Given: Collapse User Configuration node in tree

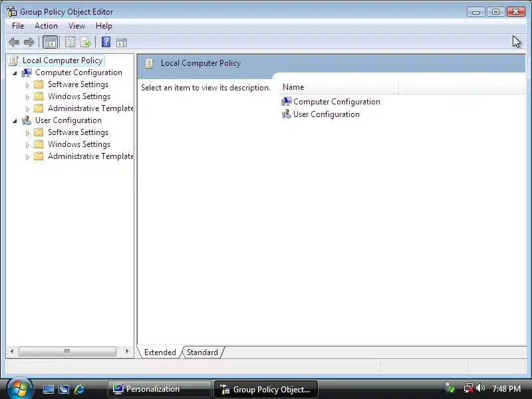Looking at the screenshot, I should click(15, 121).
